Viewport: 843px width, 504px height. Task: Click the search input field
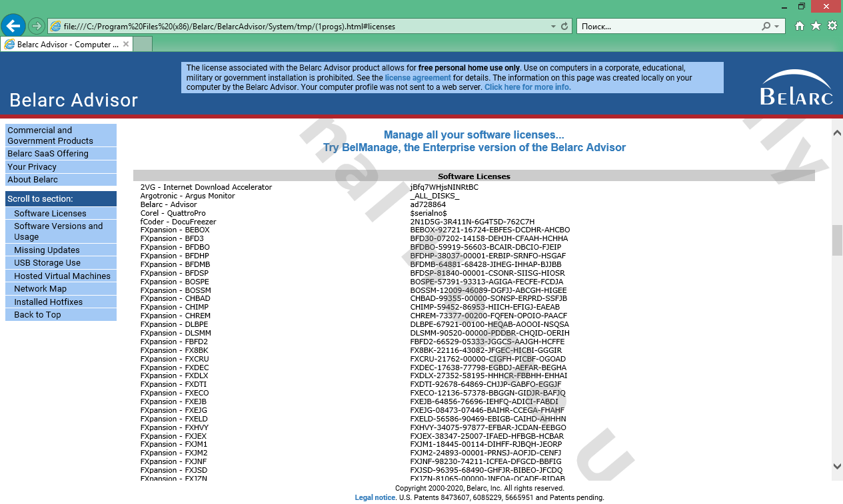(x=669, y=27)
